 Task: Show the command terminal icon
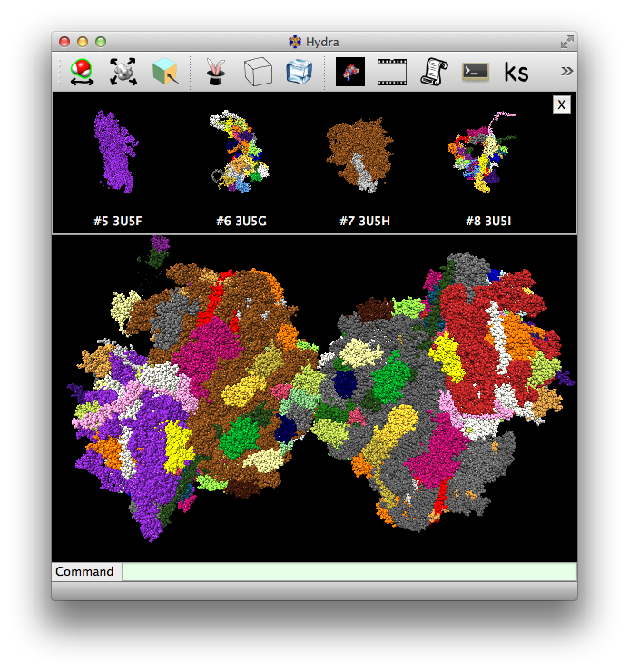476,72
